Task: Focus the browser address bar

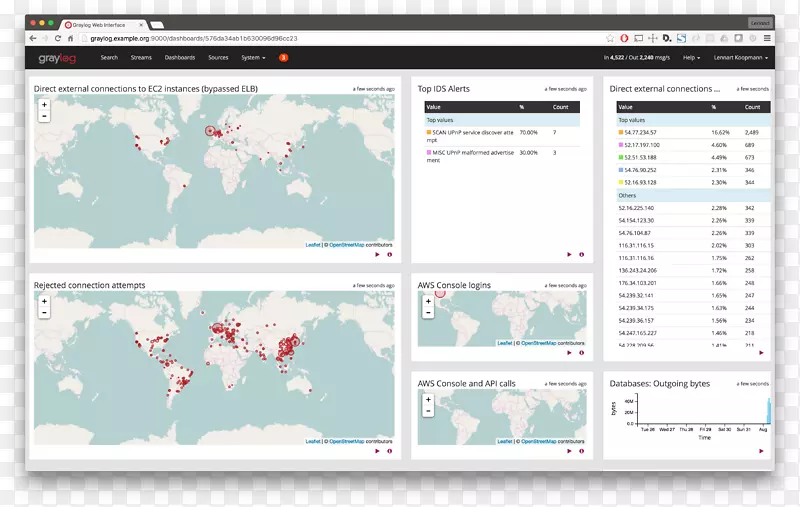Action: click(300, 38)
